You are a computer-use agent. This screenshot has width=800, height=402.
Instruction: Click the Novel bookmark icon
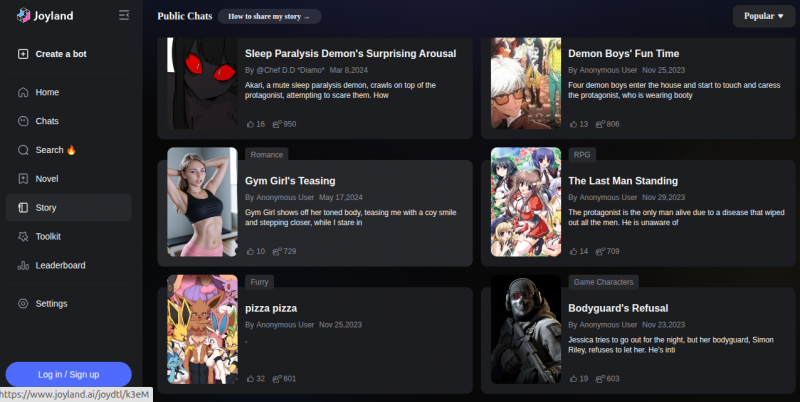point(23,179)
